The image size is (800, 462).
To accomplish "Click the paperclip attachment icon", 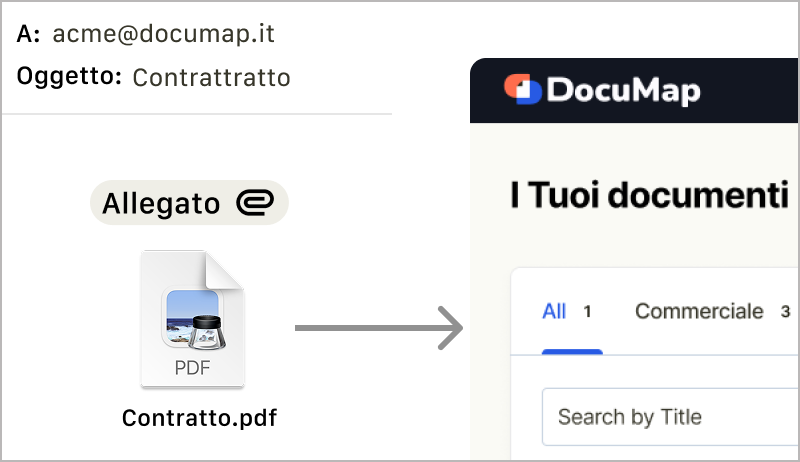I will pyautogui.click(x=254, y=204).
